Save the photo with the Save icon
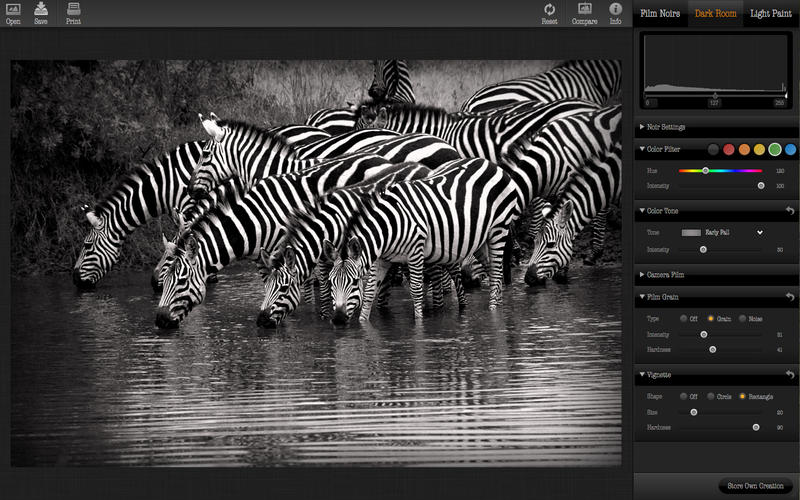Image resolution: width=800 pixels, height=500 pixels. click(41, 10)
